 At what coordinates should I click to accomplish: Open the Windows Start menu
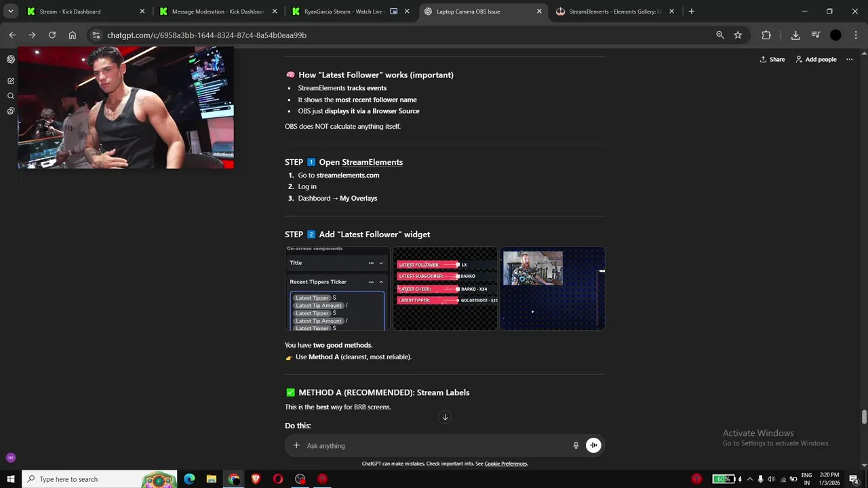[11, 479]
